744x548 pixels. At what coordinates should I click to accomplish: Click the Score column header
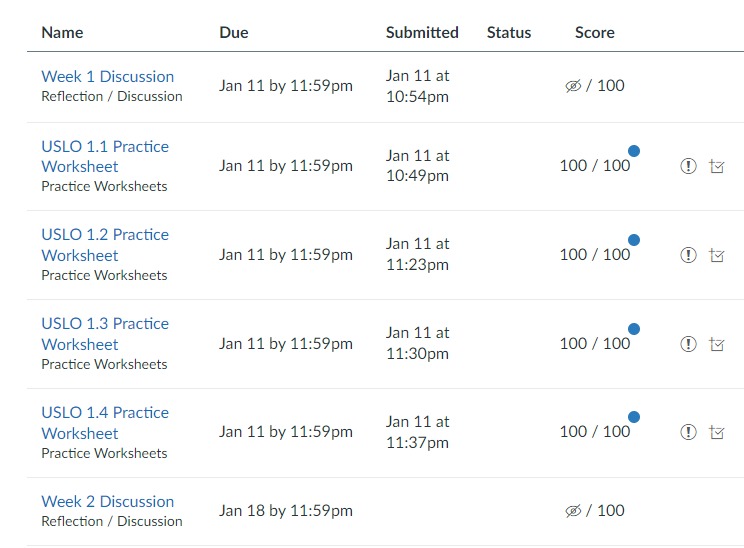pyautogui.click(x=594, y=32)
